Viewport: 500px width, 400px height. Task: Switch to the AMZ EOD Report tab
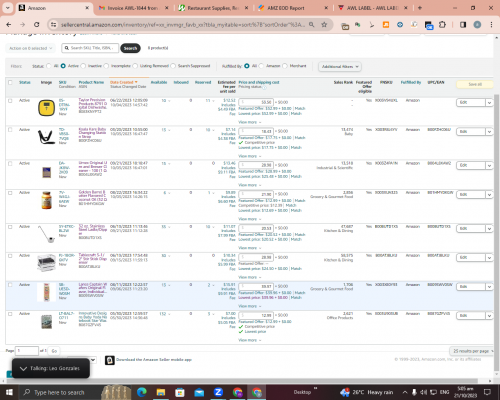tap(292, 8)
